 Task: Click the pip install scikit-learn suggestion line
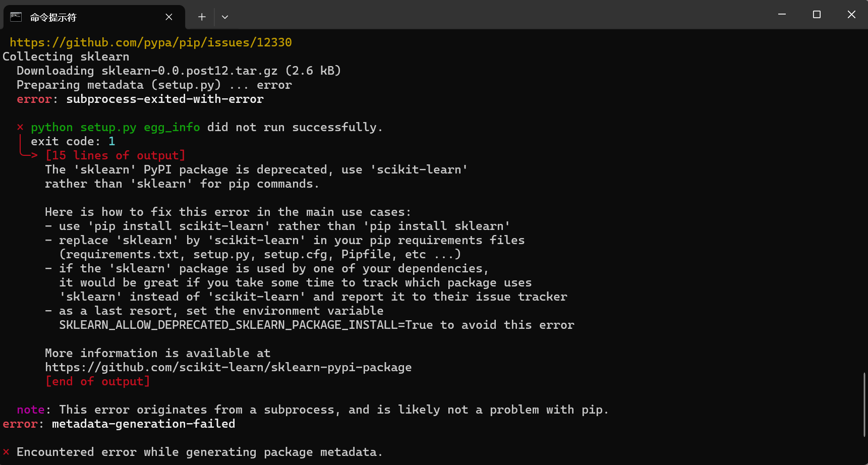(277, 226)
